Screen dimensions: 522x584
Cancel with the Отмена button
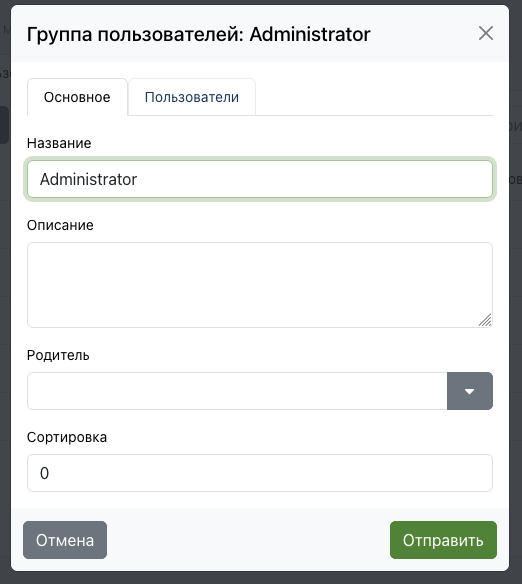coord(65,540)
